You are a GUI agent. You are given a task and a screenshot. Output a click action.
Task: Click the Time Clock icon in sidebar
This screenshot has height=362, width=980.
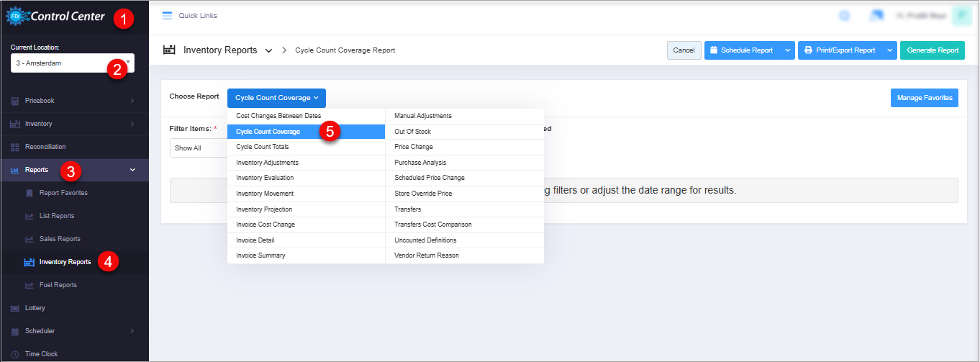tap(14, 354)
